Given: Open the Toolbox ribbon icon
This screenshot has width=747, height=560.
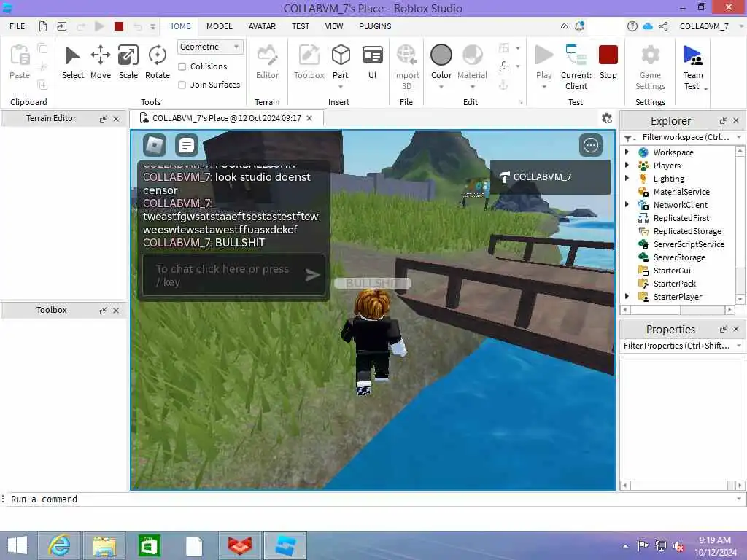Looking at the screenshot, I should pyautogui.click(x=309, y=55).
